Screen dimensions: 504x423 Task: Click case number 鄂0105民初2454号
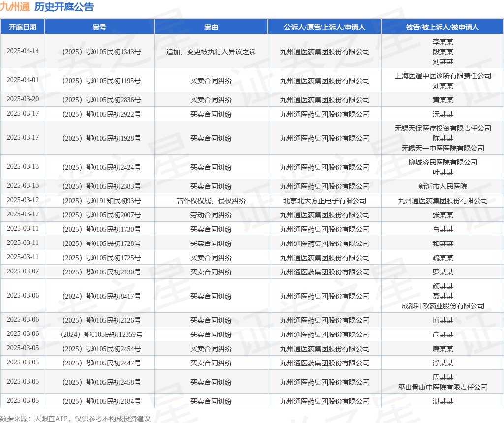[101, 349]
